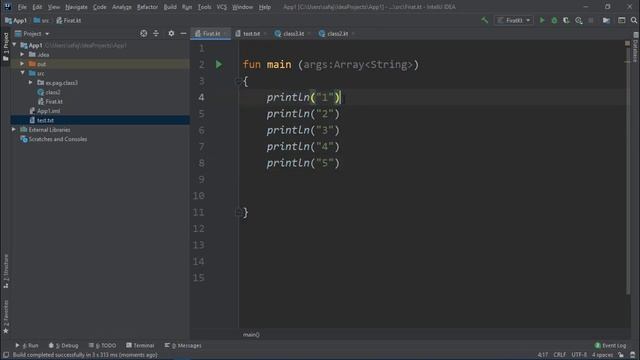Click UTF-8 encoding in status bar
Screen dimensions: 640x360
point(579,355)
